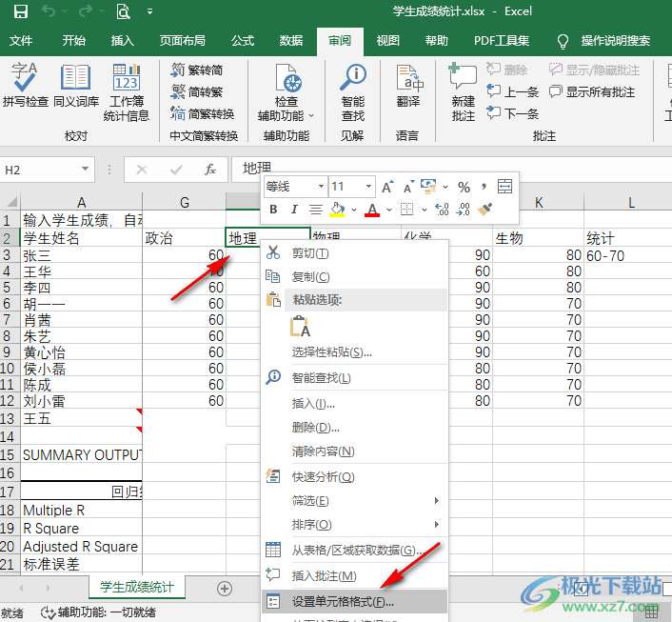Open 智能查找 smart lookup in ribbon

point(353,91)
